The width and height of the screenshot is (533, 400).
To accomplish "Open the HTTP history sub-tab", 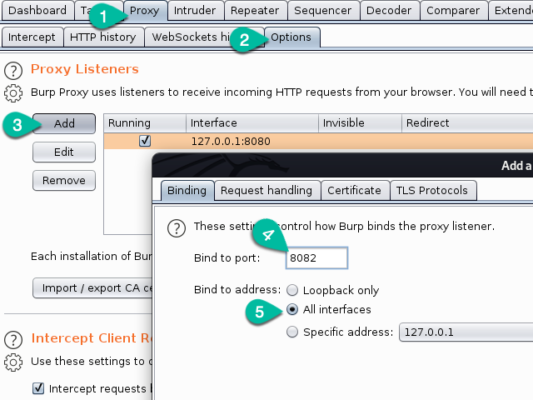I will (103, 37).
